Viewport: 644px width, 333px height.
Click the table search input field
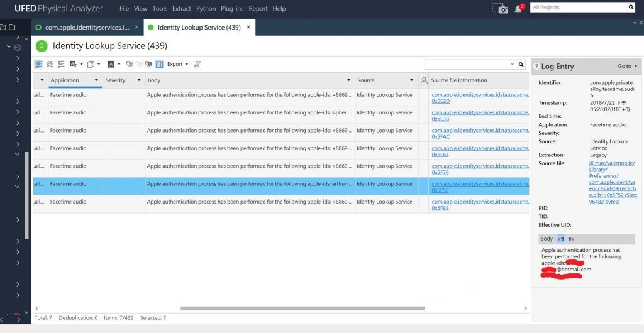pyautogui.click(x=467, y=64)
